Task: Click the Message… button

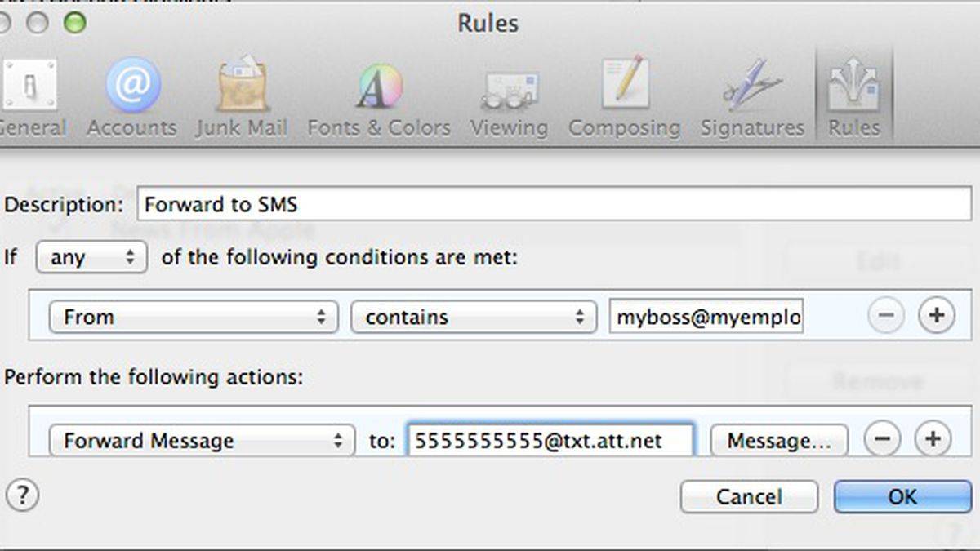Action: pos(779,441)
